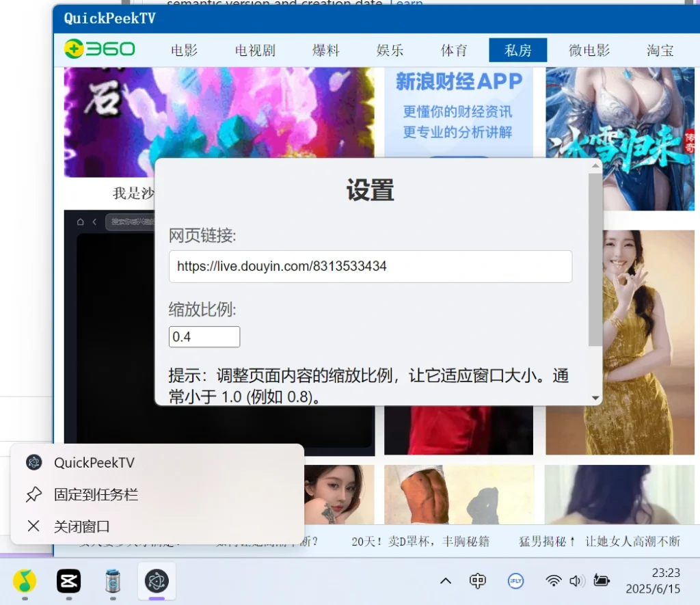The height and width of the screenshot is (605, 700).
Task: Choose 固定到任务栏 from the jump list
Action: (x=157, y=494)
